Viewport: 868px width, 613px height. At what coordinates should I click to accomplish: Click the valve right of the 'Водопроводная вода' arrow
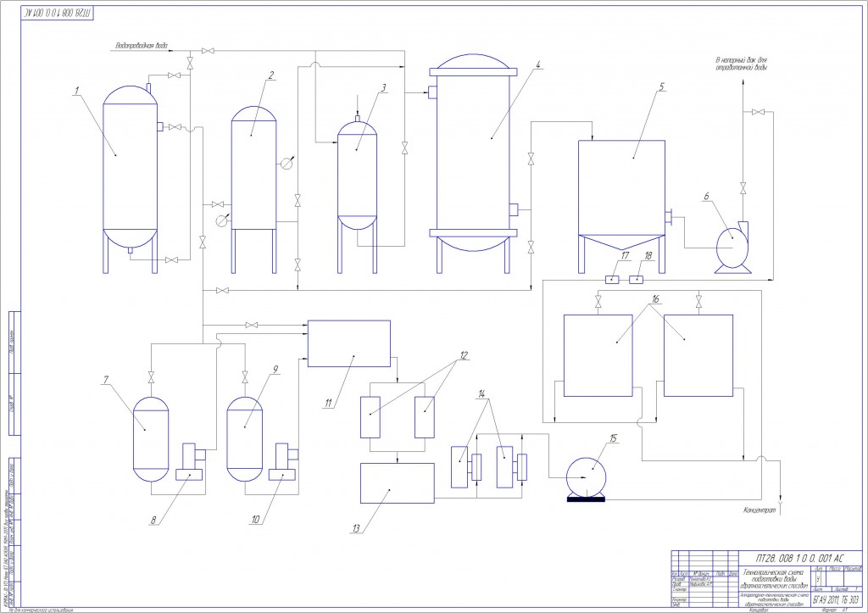pyautogui.click(x=209, y=51)
